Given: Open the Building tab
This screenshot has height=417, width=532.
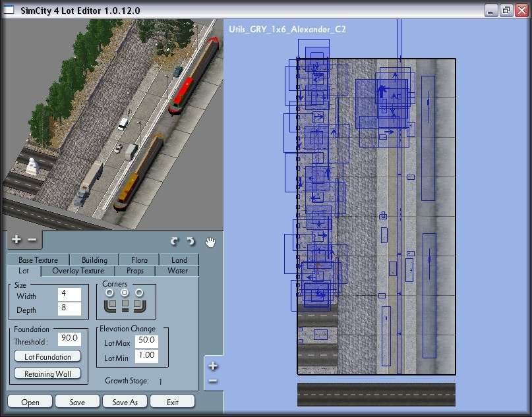Looking at the screenshot, I should (x=94, y=260).
